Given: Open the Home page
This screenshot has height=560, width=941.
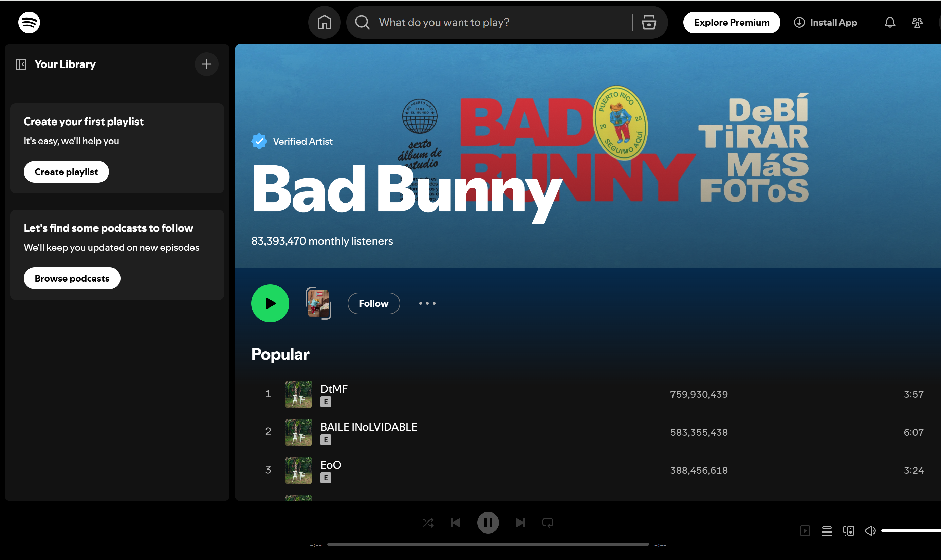Looking at the screenshot, I should pyautogui.click(x=324, y=22).
